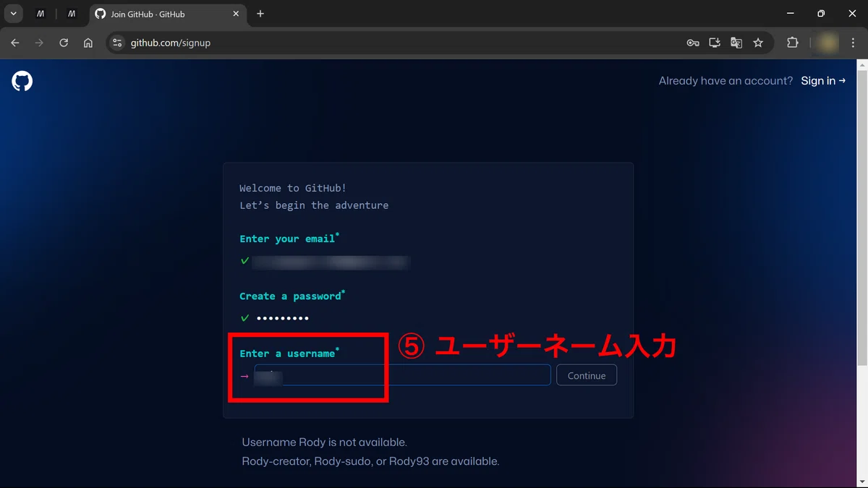Click the browser forward arrow
This screenshot has width=868, height=488.
click(x=39, y=43)
